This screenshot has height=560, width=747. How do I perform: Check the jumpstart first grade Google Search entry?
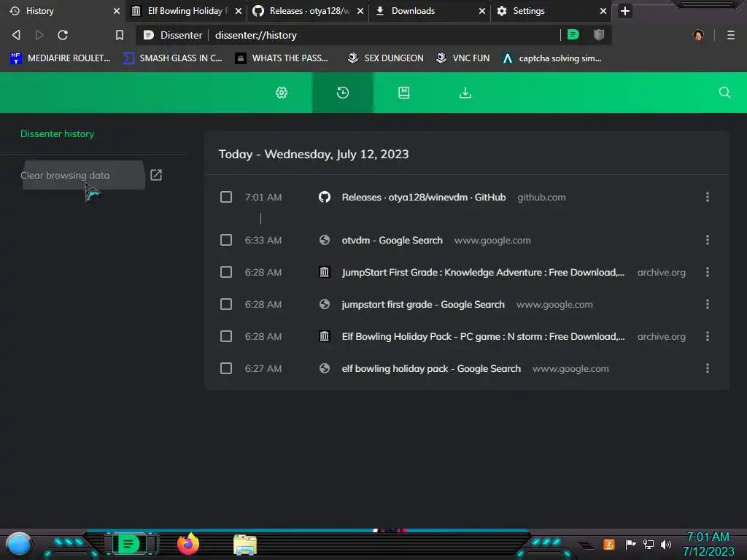[x=226, y=304]
